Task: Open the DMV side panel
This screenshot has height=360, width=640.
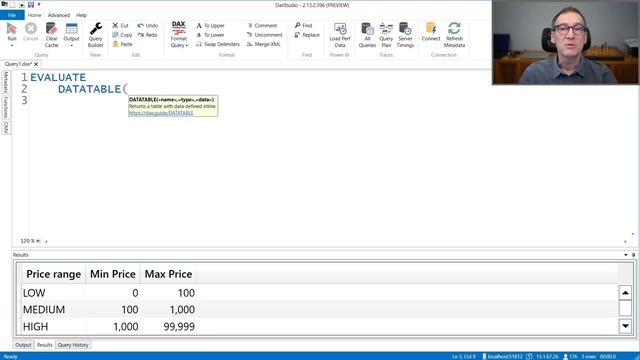Action: pyautogui.click(x=6, y=128)
